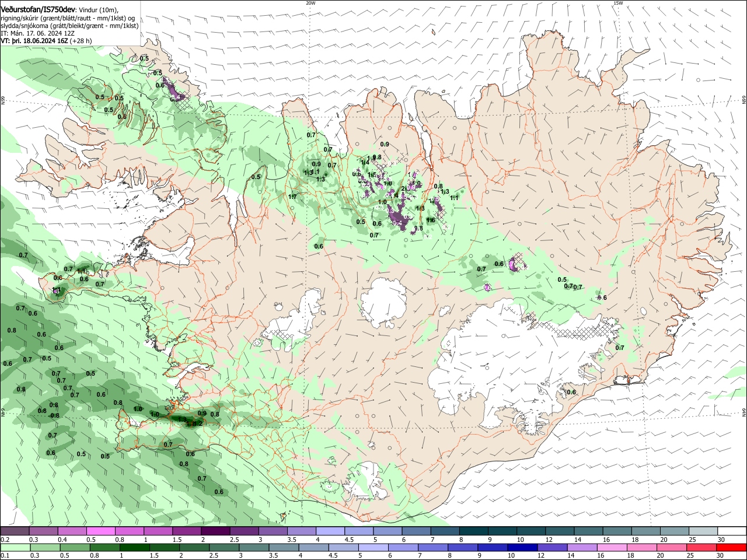This screenshot has height=560, width=747.
Task: Click the '1.6' precipitation value on the map
Action: click(431, 220)
